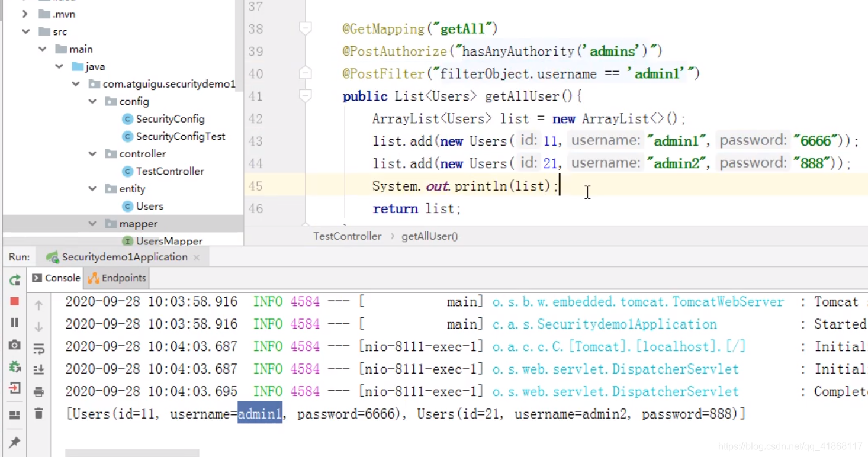The width and height of the screenshot is (868, 457).
Task: Click the java source folder icon
Action: 78,66
